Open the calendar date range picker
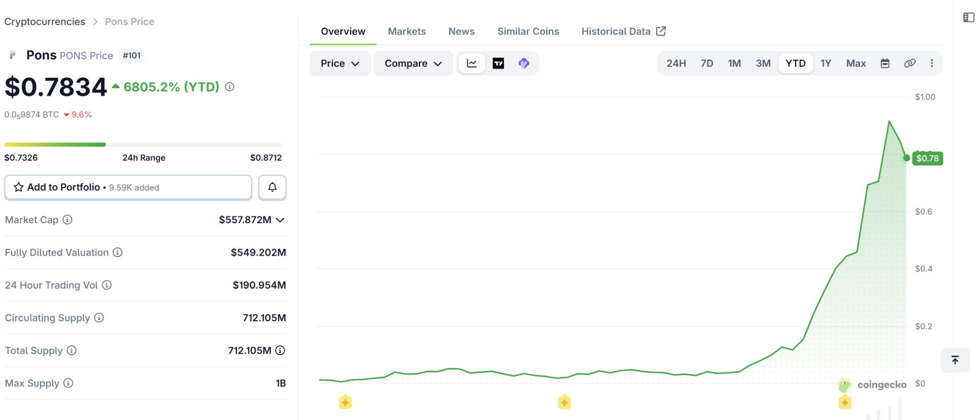The image size is (980, 420). pos(885,63)
